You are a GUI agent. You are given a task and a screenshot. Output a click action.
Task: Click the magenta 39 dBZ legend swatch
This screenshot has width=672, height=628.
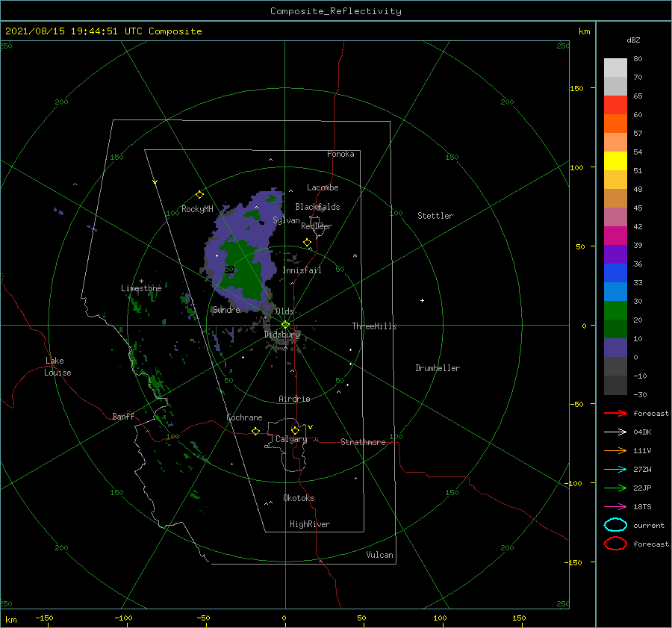[615, 236]
